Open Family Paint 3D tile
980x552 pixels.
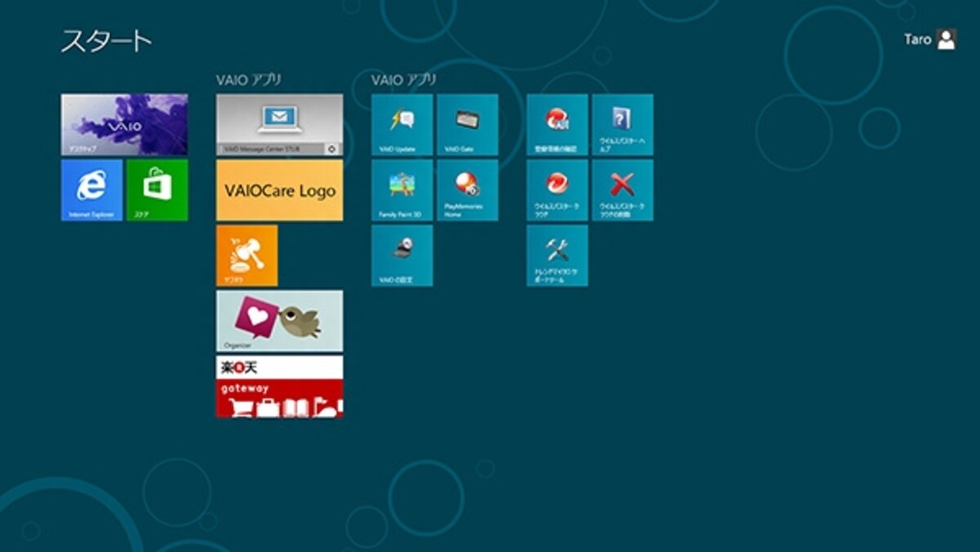[x=402, y=190]
